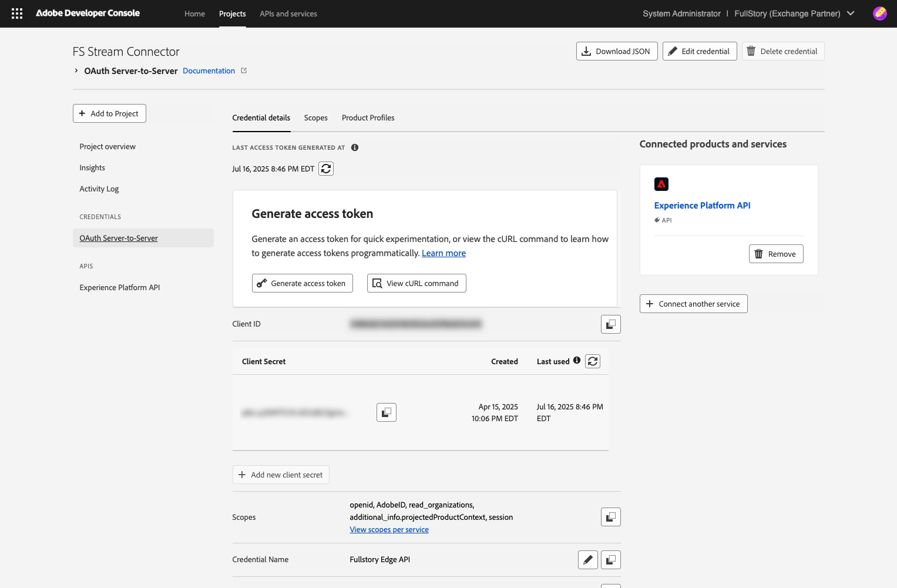The height and width of the screenshot is (588, 897).
Task: Open the Learn more link
Action: pyautogui.click(x=444, y=253)
